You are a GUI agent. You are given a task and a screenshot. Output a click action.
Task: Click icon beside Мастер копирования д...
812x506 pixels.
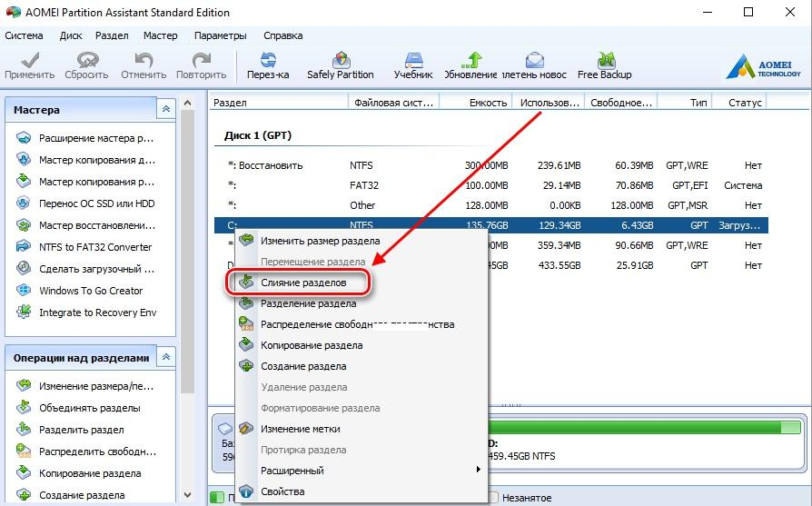click(24, 160)
